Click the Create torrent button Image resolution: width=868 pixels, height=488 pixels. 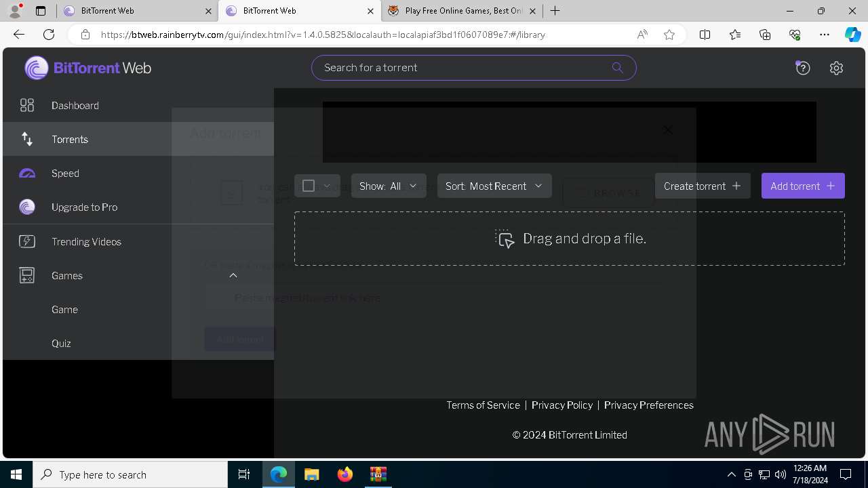coord(703,186)
